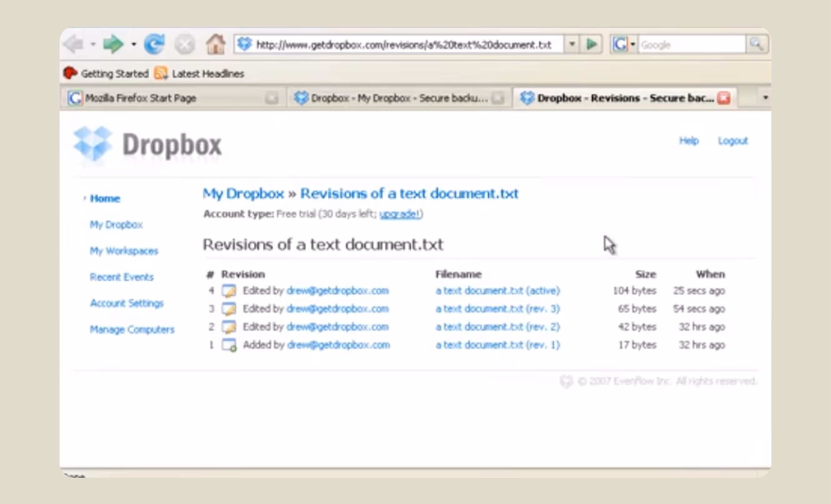Click the edit icon of revision 2

coord(229,327)
